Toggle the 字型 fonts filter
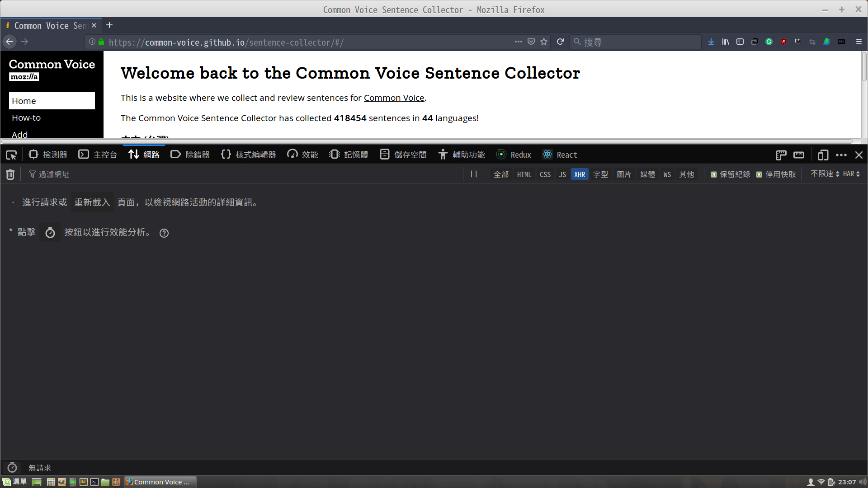 (x=600, y=174)
